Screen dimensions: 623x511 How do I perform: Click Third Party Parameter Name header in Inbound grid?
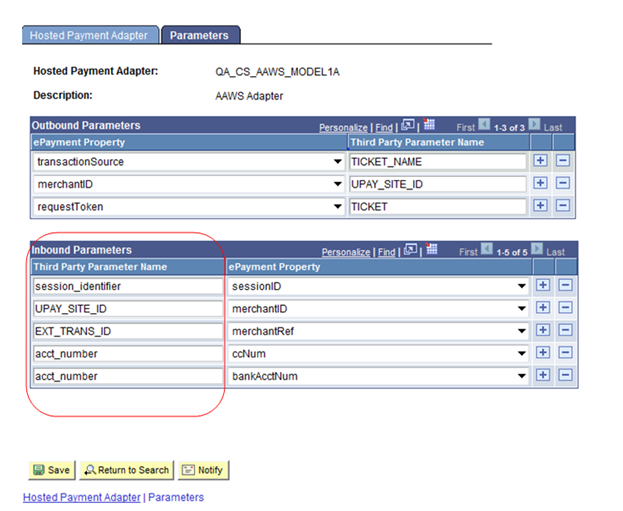[100, 267]
